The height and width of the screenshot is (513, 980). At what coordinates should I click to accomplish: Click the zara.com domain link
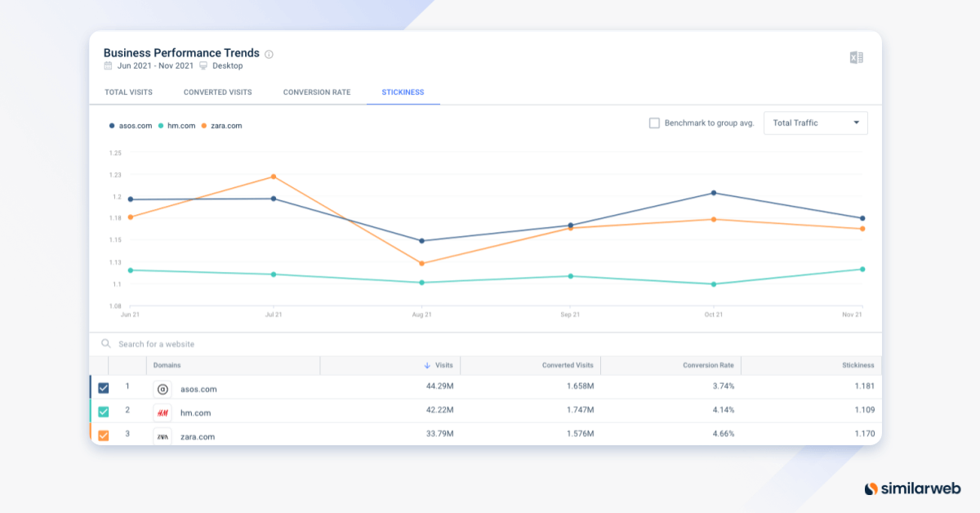(x=198, y=436)
